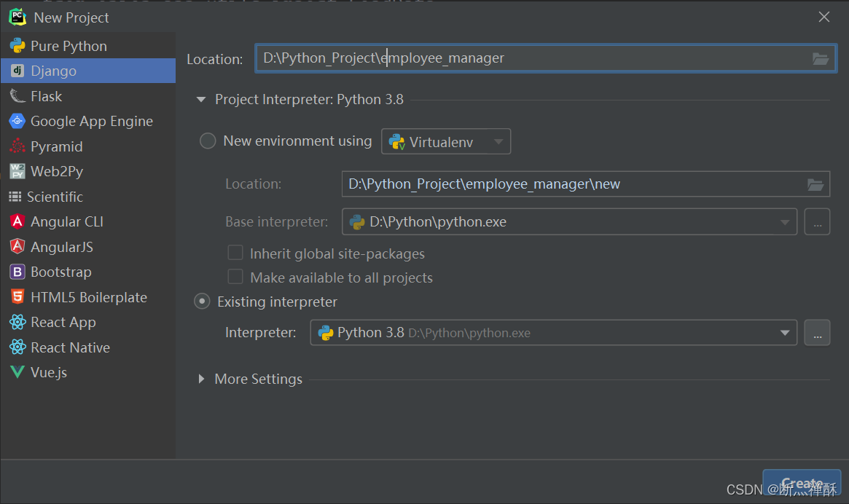This screenshot has width=849, height=504.
Task: Select the New environment using radio button
Action: pos(208,141)
